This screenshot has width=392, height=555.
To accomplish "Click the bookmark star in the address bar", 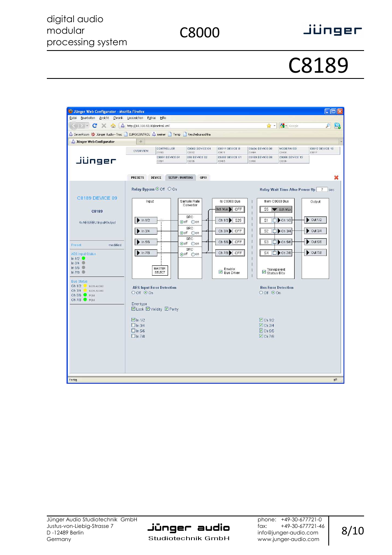I will pos(269,126).
